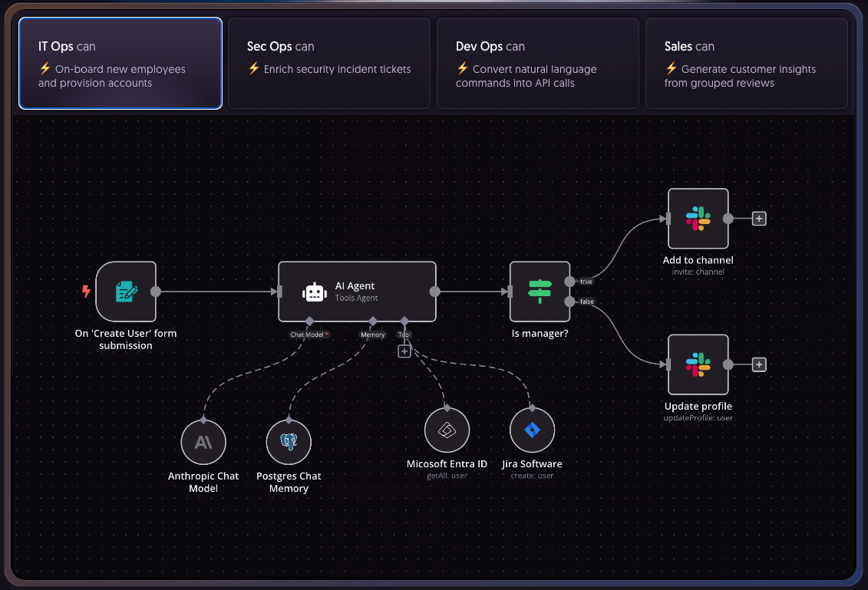The height and width of the screenshot is (590, 868).
Task: Select the AI Agent robot icon
Action: click(315, 292)
